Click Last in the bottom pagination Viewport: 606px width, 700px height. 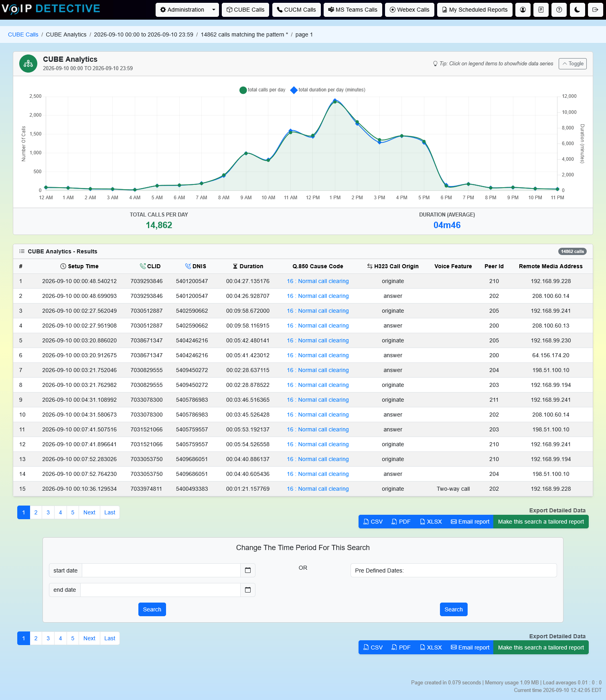(x=110, y=638)
